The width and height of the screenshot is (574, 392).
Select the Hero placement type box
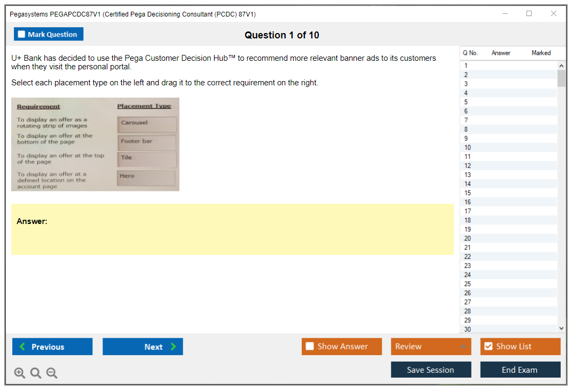click(x=146, y=177)
